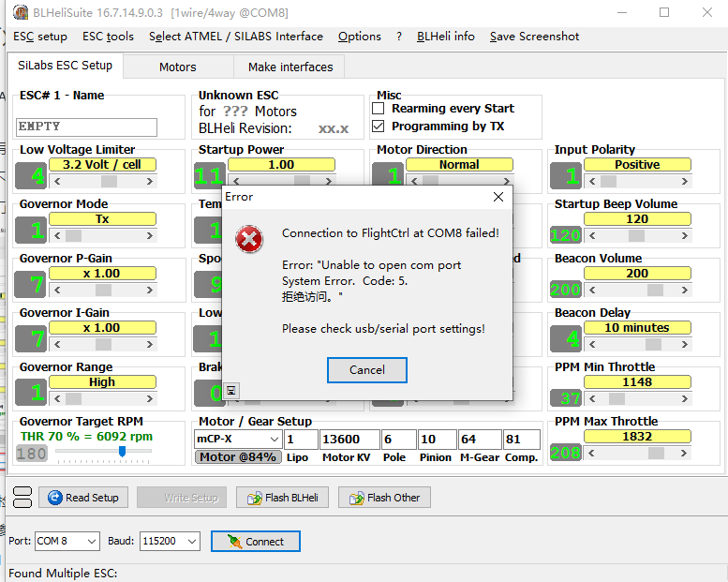Increase Input Polarity with its right arrow
This screenshot has width=728, height=582.
684,181
